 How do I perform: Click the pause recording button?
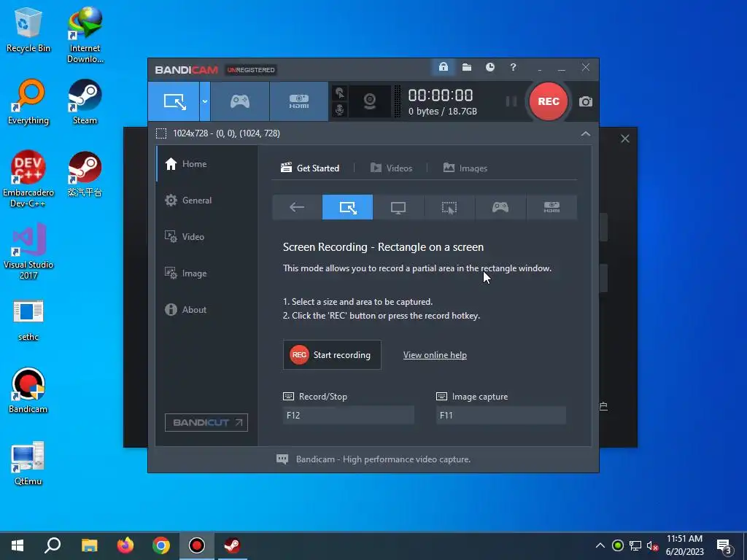point(511,101)
